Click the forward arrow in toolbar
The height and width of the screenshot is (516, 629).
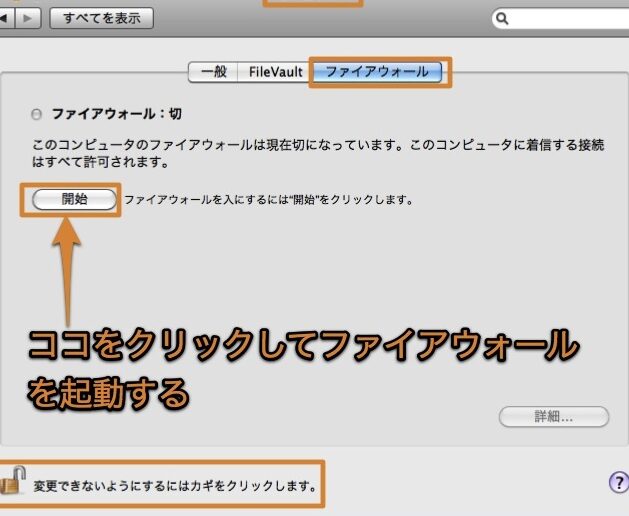click(x=31, y=18)
